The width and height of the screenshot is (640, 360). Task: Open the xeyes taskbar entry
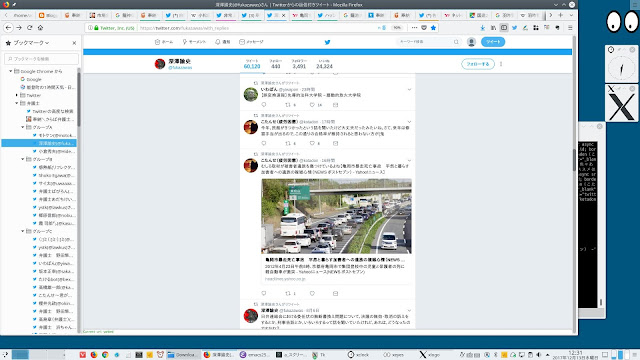click(x=394, y=355)
